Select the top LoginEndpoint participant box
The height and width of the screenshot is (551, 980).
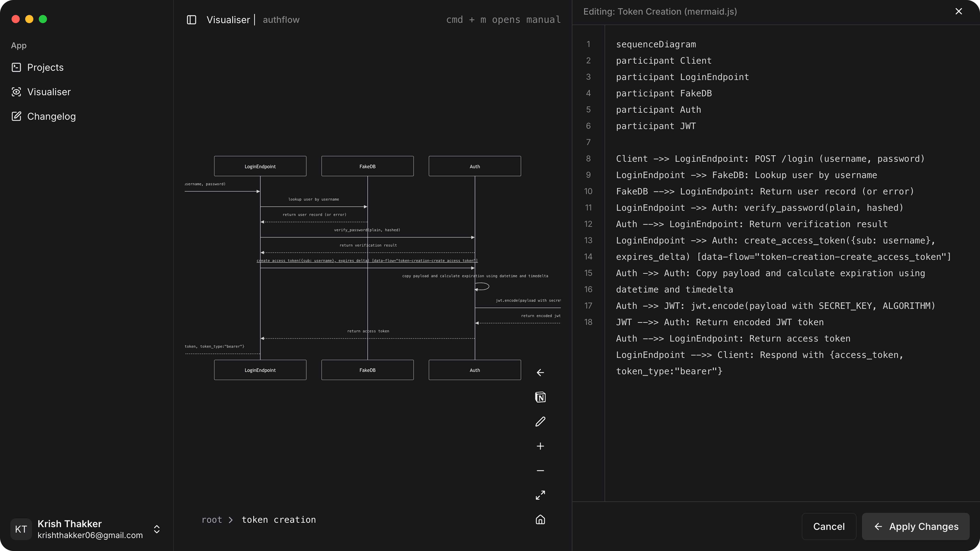(260, 166)
